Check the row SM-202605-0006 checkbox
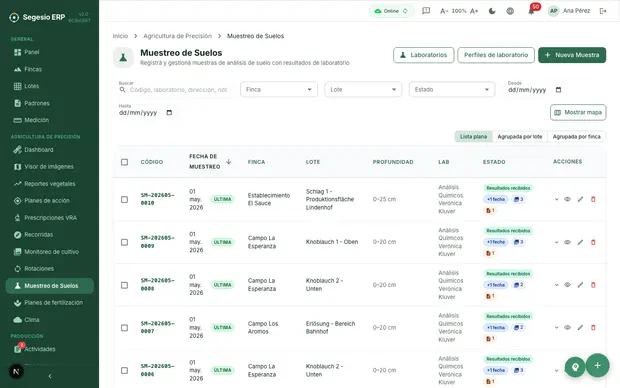 coord(125,371)
